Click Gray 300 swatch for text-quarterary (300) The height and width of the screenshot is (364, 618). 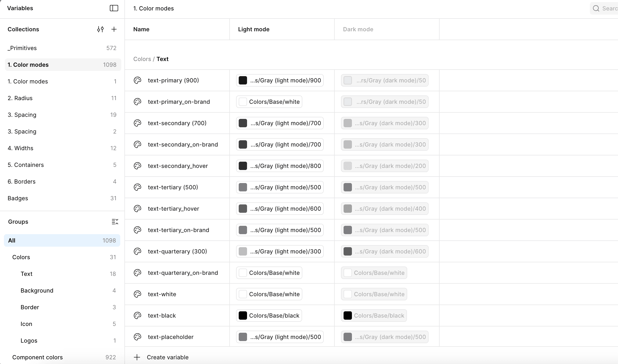(x=243, y=251)
